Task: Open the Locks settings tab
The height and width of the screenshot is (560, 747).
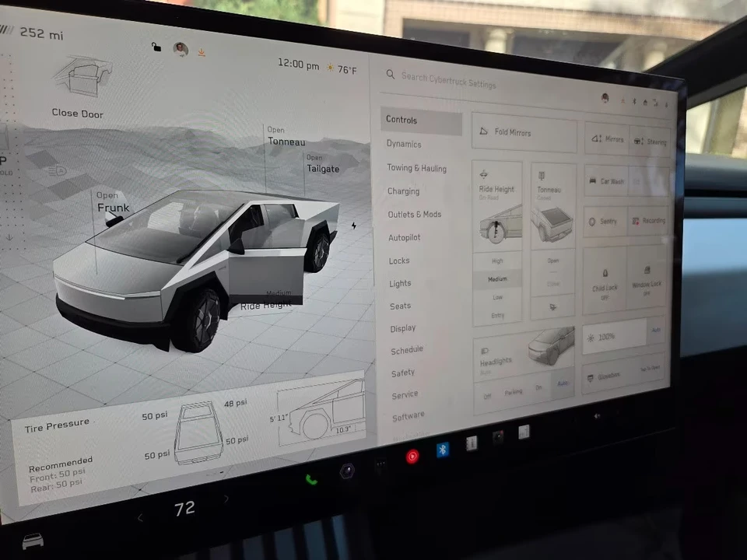Action: click(399, 261)
